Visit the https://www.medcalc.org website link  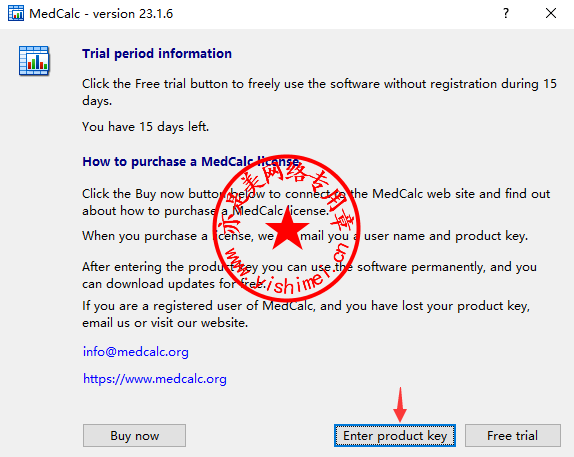click(154, 379)
